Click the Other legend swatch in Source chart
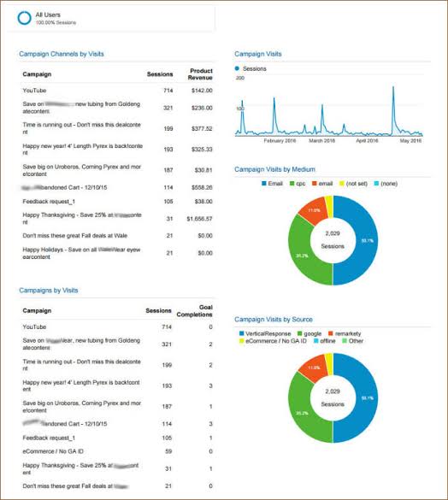448x500 pixels. point(345,341)
